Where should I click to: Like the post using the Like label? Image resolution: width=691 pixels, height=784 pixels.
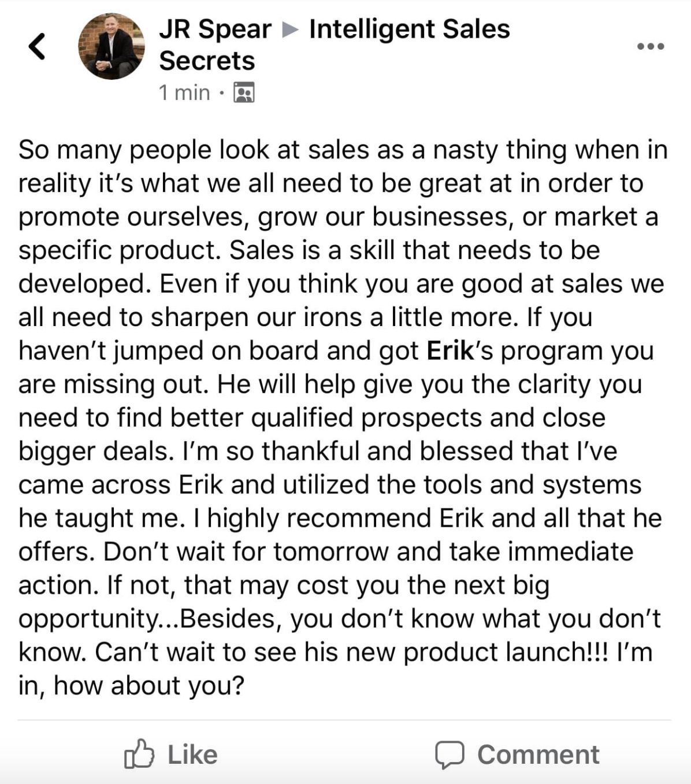[x=192, y=755]
